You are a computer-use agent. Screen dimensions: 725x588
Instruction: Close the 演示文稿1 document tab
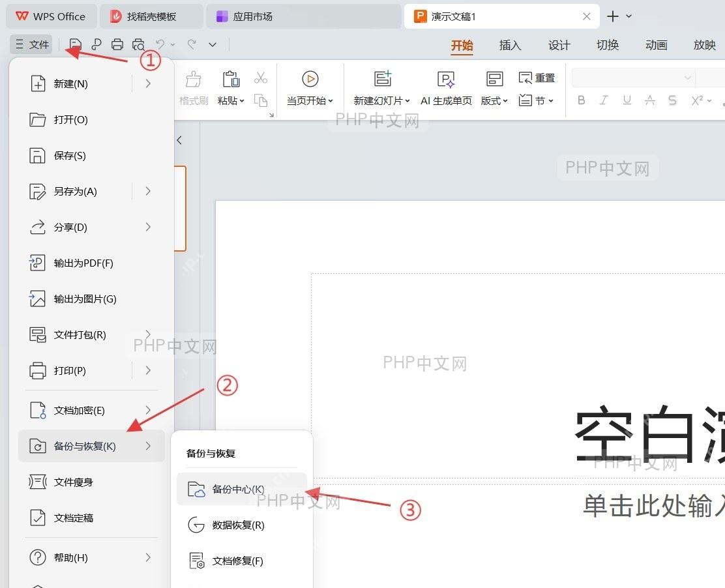click(587, 17)
